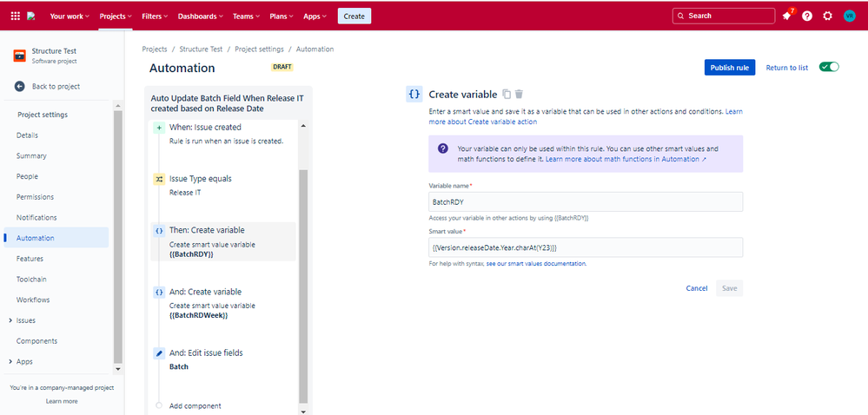
Task: Open Features in project settings
Action: click(x=30, y=259)
